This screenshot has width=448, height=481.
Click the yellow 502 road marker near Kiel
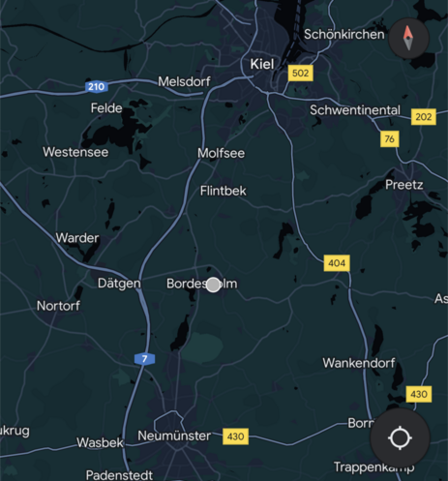[x=300, y=73]
